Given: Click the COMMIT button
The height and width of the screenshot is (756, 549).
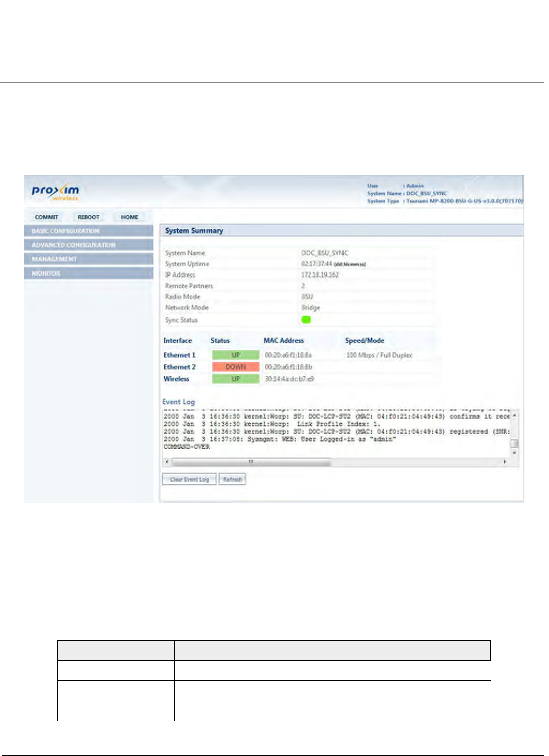Looking at the screenshot, I should (x=47, y=217).
